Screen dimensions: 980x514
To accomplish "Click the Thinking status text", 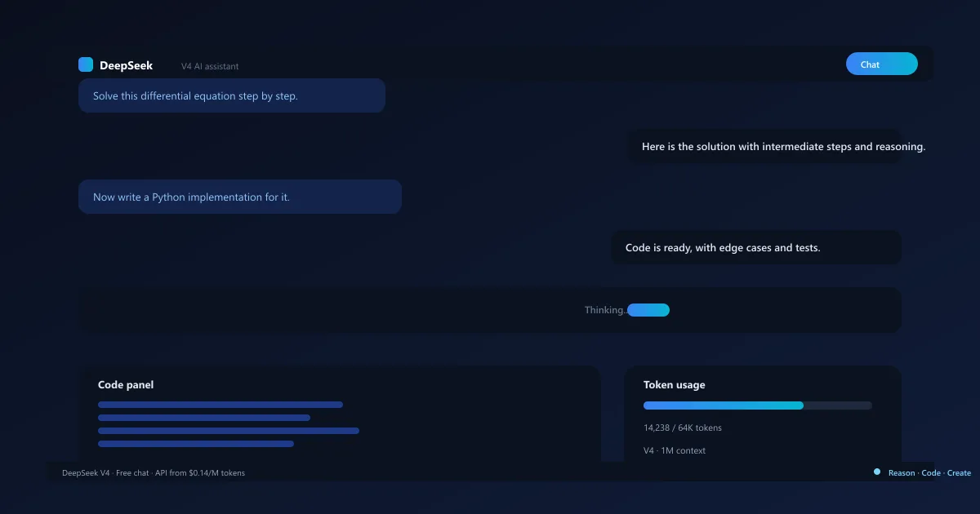I will 605,310.
